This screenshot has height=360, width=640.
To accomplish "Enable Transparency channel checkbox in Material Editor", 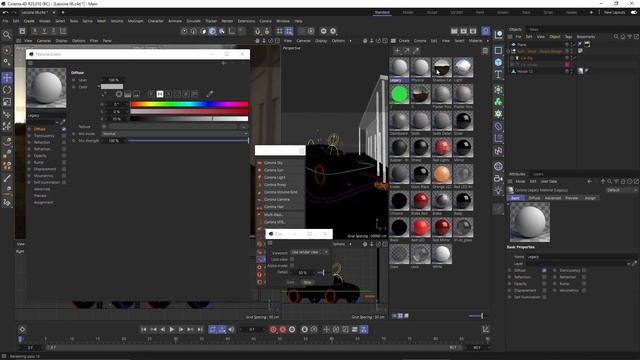I will 64,136.
